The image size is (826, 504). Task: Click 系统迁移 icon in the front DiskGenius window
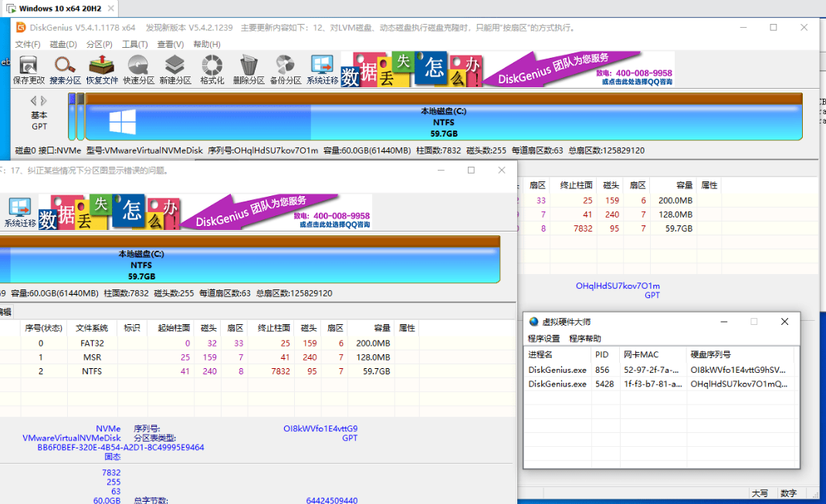(x=20, y=213)
